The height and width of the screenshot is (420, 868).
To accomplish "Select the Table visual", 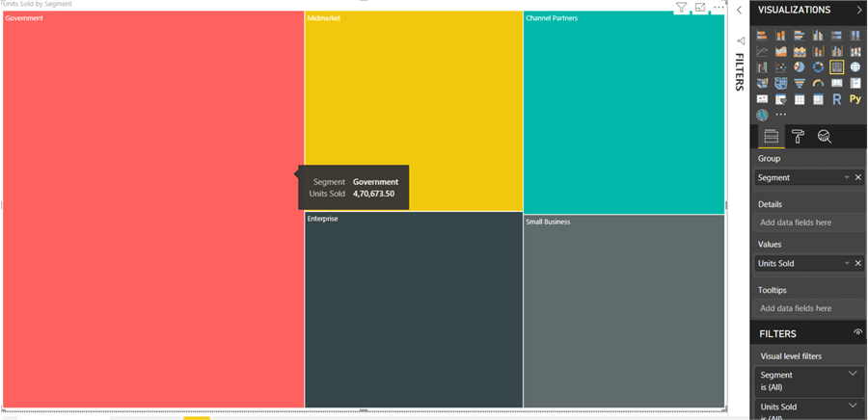I will click(x=800, y=99).
